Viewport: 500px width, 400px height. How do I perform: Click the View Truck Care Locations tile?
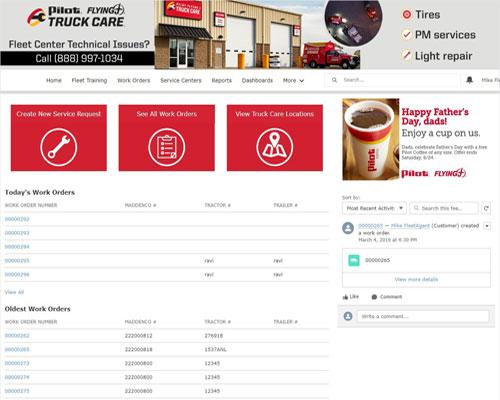point(275,138)
